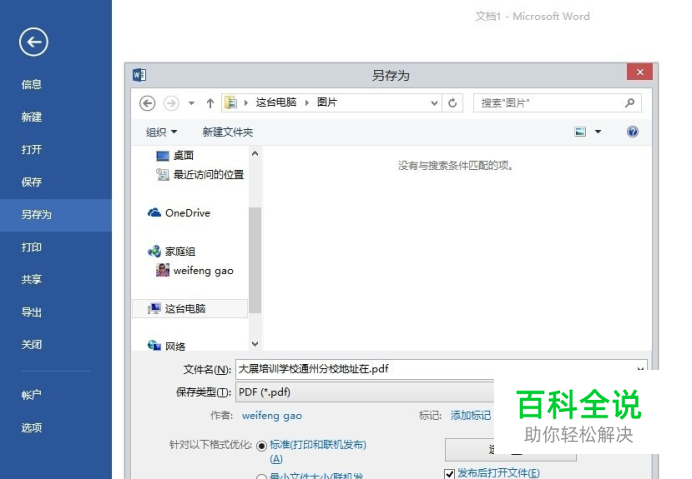This screenshot has height=479, width=692.
Task: Open 帐户 settings
Action: [31, 395]
